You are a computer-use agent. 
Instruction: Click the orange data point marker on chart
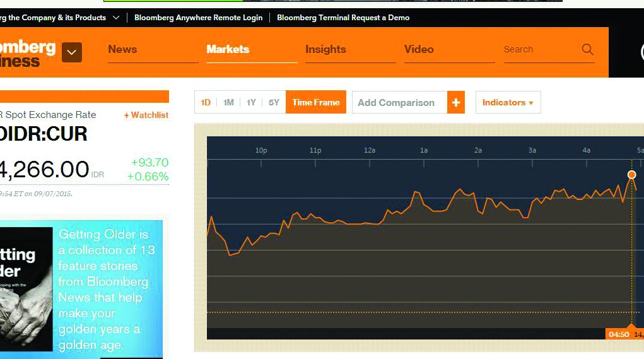coord(631,175)
